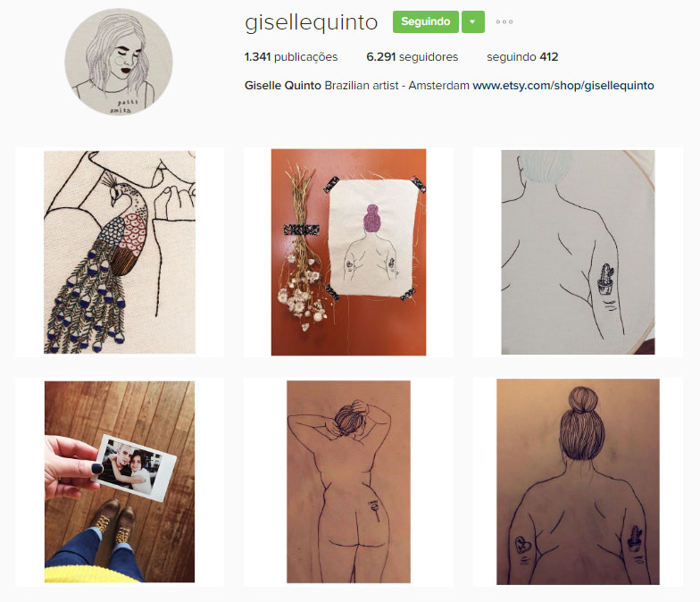Open the cactus tattoo embroidery hoop post

(x=579, y=252)
